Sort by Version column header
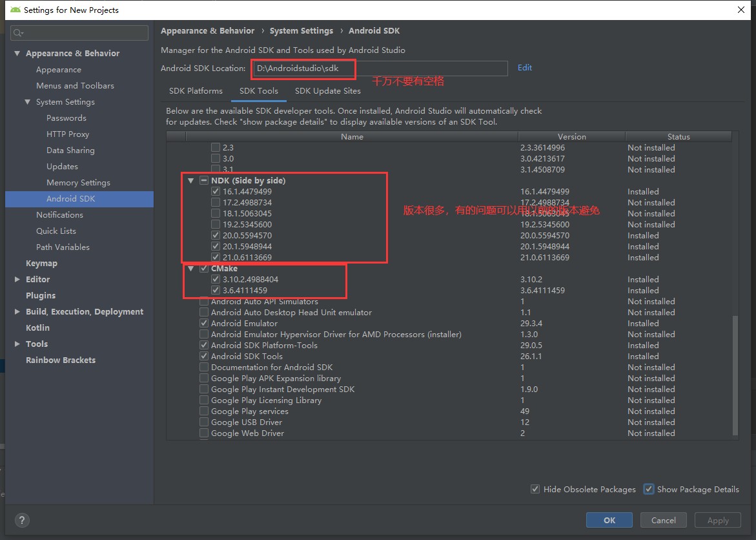The width and height of the screenshot is (756, 540). click(x=572, y=136)
